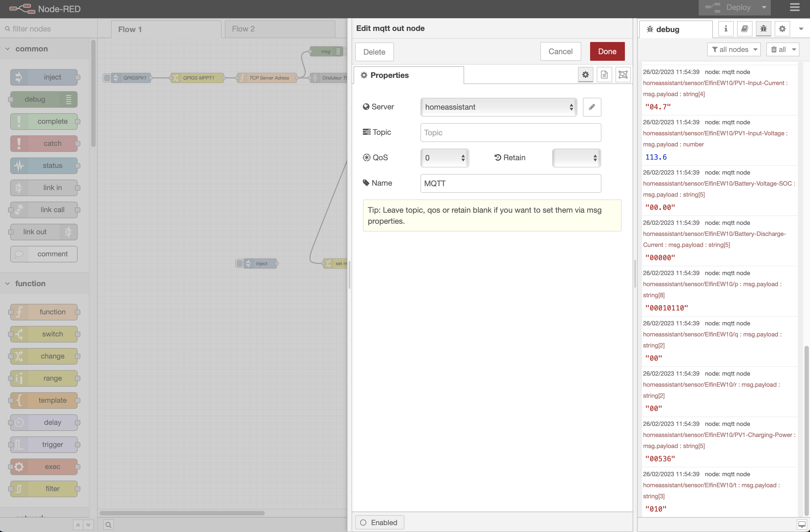Switch to the Flow 2 tab

click(243, 29)
